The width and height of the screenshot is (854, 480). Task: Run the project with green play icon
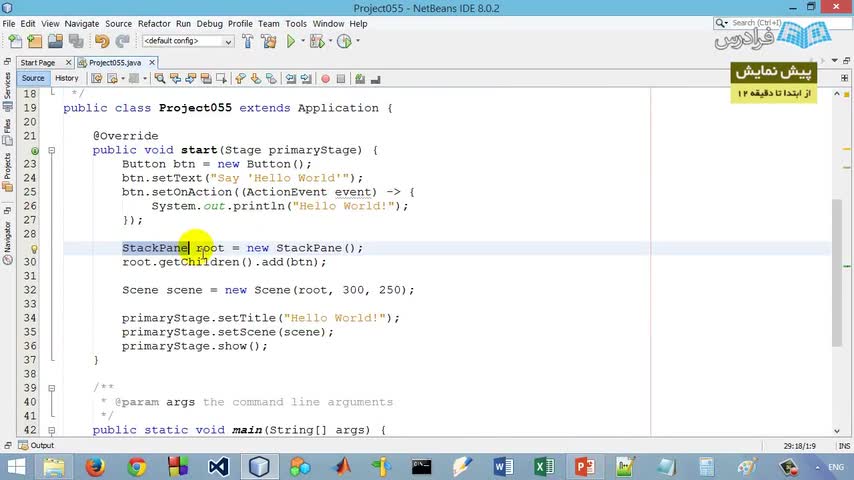point(291,41)
